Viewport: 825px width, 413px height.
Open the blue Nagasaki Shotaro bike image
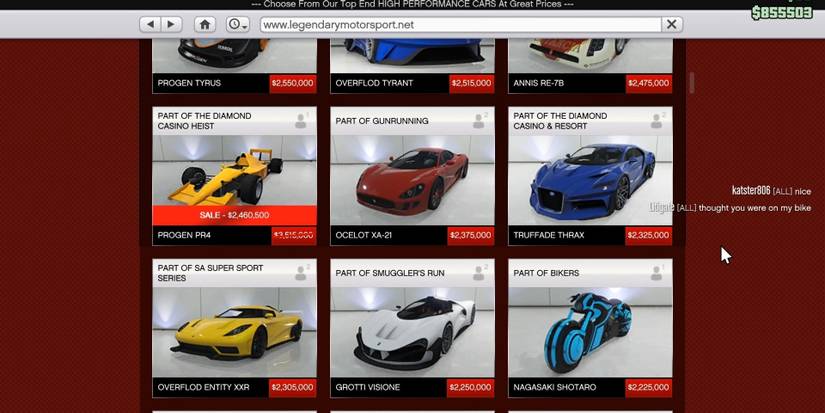click(590, 332)
